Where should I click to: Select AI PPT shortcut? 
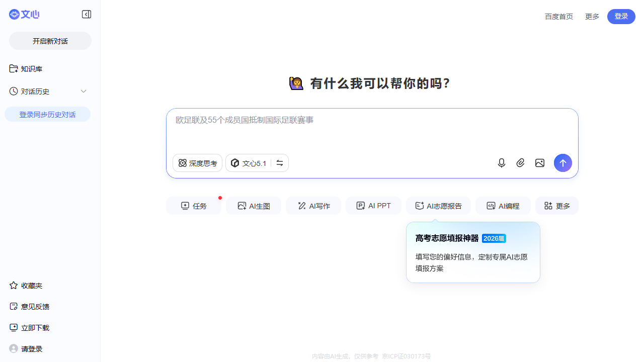point(373,206)
